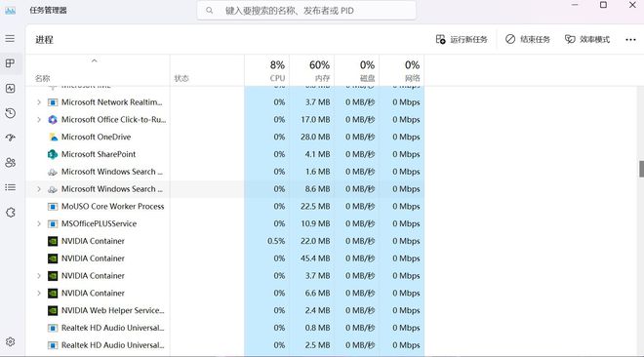Expand NVIDIA Container using 6.6 MB
The image size is (644, 357).
[39, 293]
